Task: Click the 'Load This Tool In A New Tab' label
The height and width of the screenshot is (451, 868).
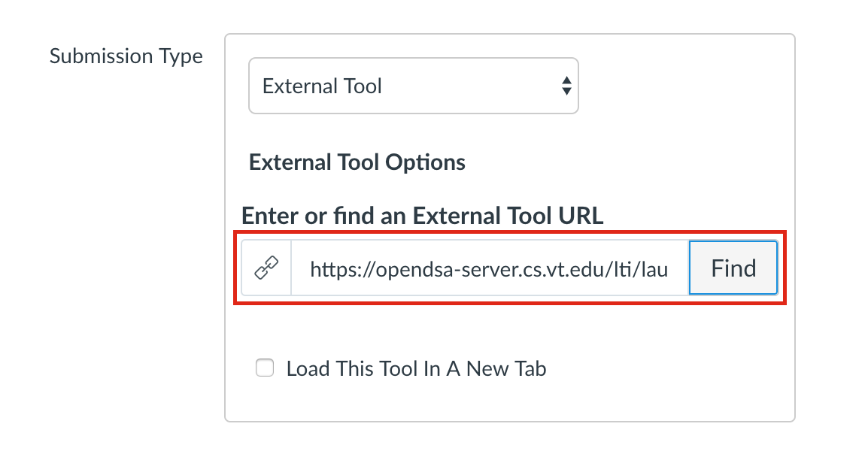Action: point(416,368)
